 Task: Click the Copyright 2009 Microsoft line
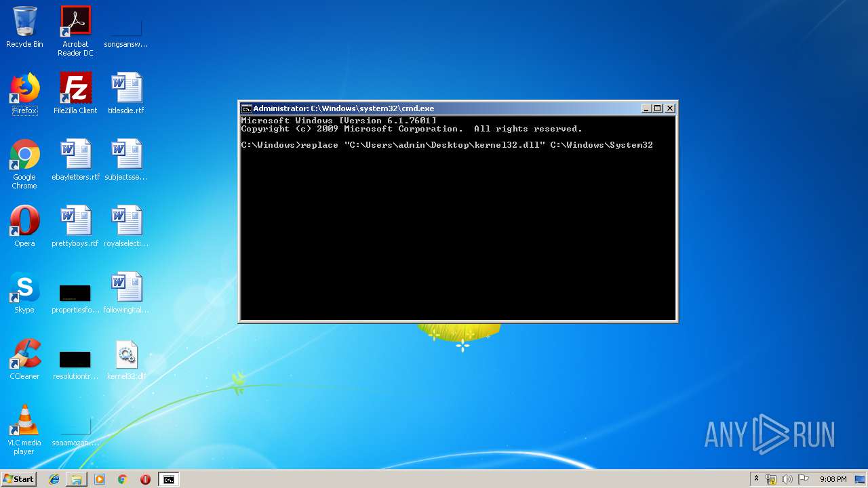coord(412,129)
